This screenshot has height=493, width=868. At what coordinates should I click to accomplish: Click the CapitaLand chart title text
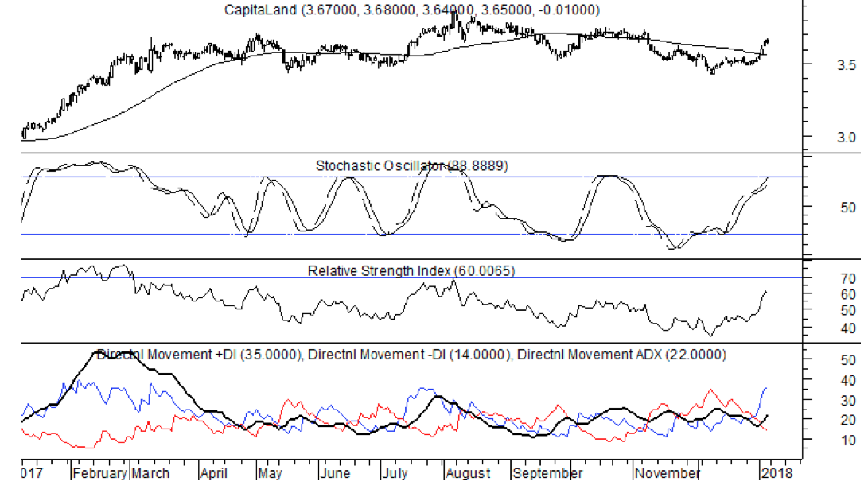(411, 10)
